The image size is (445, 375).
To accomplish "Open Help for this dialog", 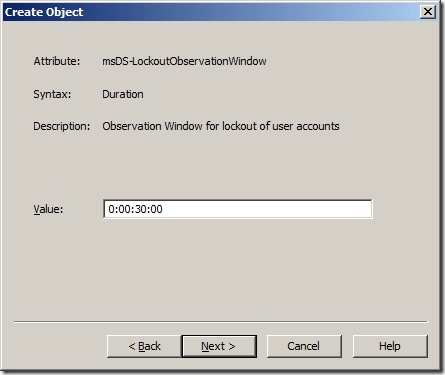I will coord(390,346).
